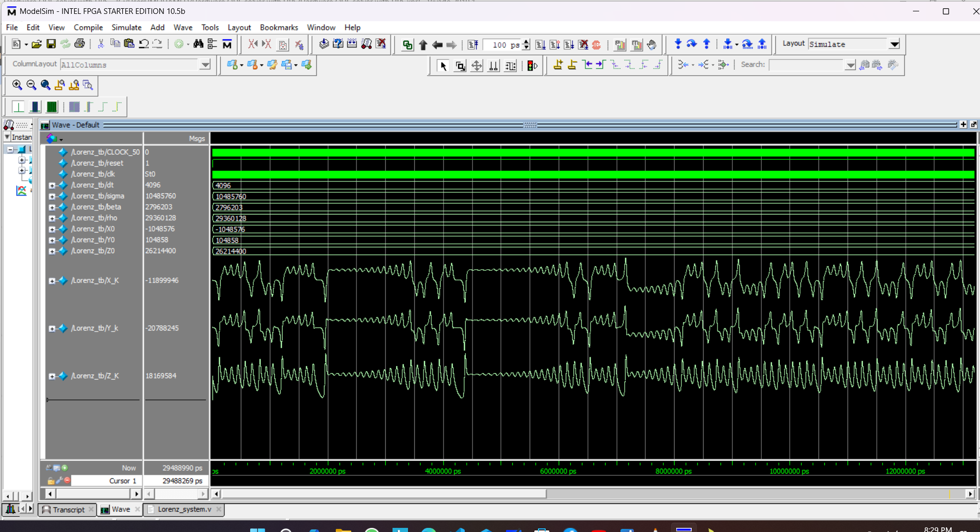Expand the /Lorenz_tb/X_K signal bus
Image resolution: width=980 pixels, height=532 pixels.
click(x=52, y=281)
